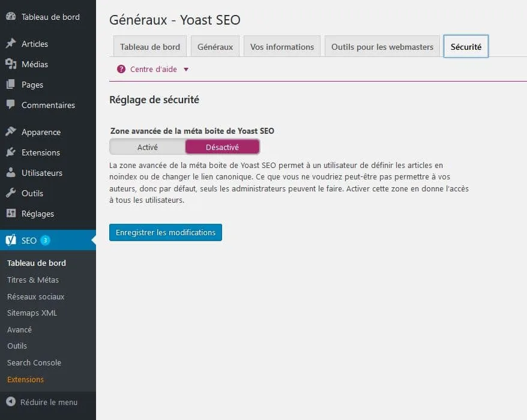Set the meta box toggle to Activé
The height and width of the screenshot is (420, 527).
[x=148, y=147]
